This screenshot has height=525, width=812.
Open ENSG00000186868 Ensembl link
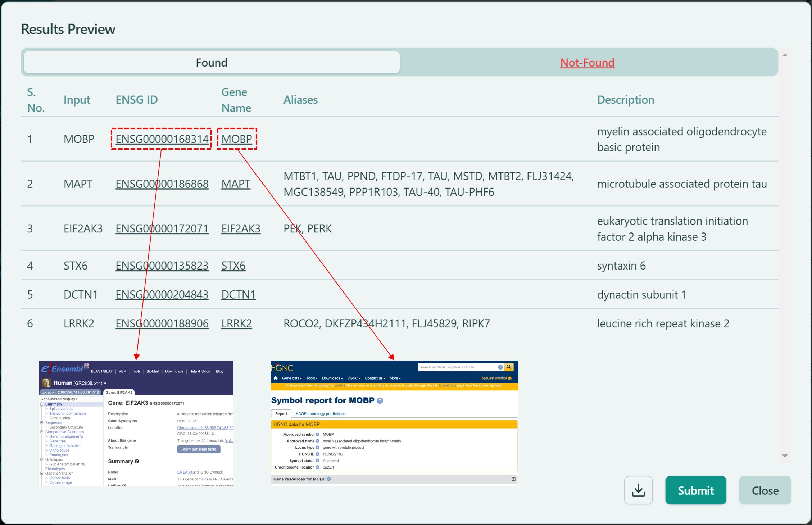(x=162, y=184)
